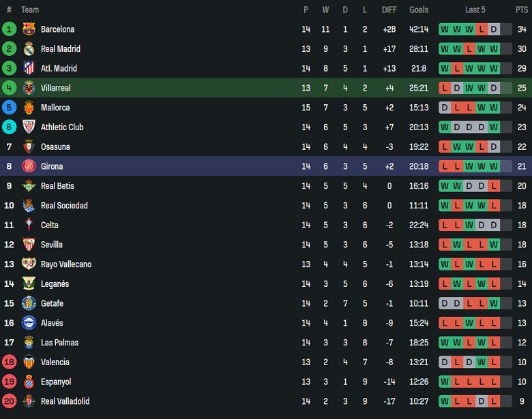Click the Villarreal yellow crest icon
Viewport: 532px width, 419px height.
point(29,88)
